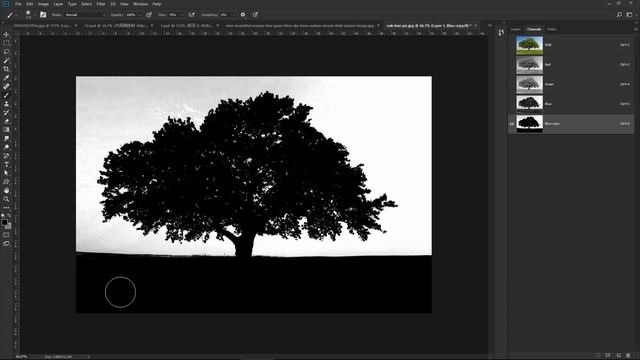This screenshot has width=640, height=360.
Task: Select the Pen tool
Action: click(x=6, y=156)
